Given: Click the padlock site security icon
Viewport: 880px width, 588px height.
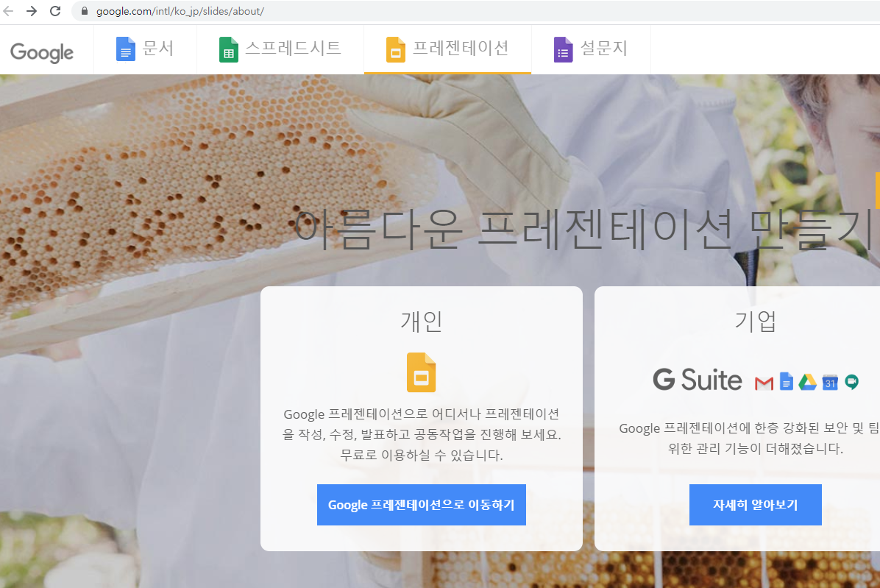Looking at the screenshot, I should (85, 11).
